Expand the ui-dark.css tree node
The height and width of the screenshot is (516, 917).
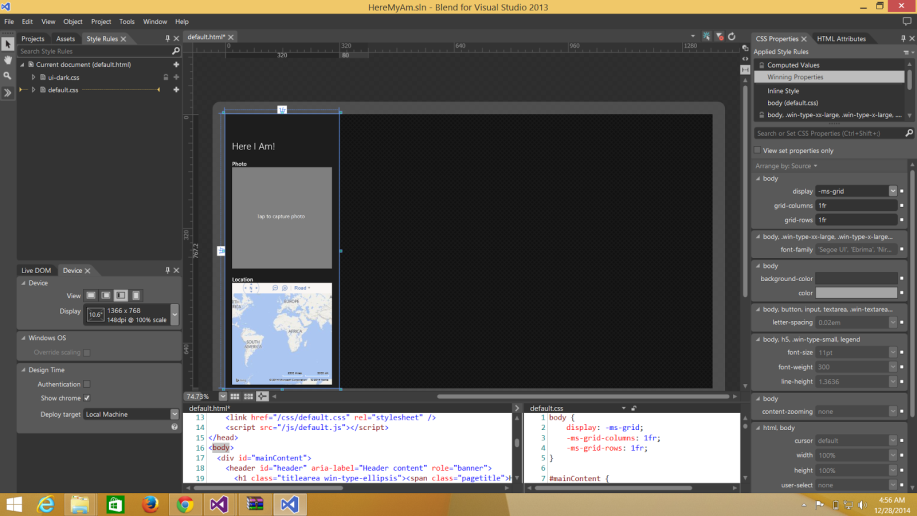point(33,77)
